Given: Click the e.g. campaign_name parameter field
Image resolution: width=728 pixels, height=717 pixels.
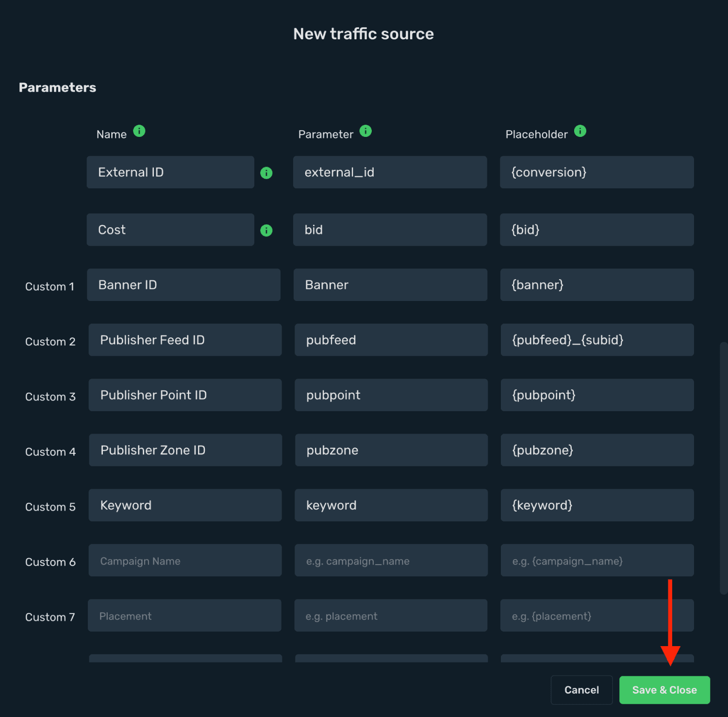Looking at the screenshot, I should click(x=391, y=560).
